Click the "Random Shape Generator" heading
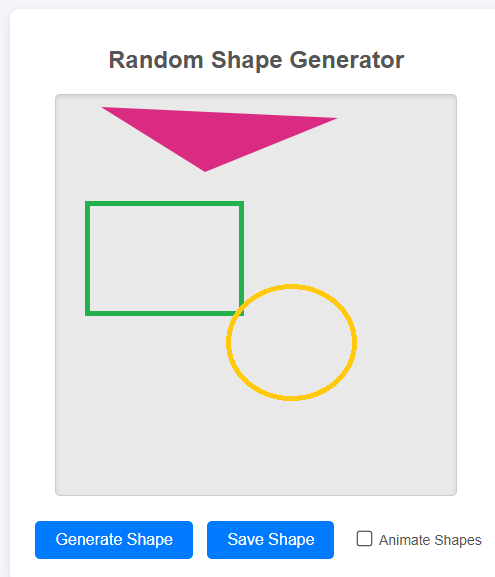Image resolution: width=495 pixels, height=577 pixels. [256, 60]
